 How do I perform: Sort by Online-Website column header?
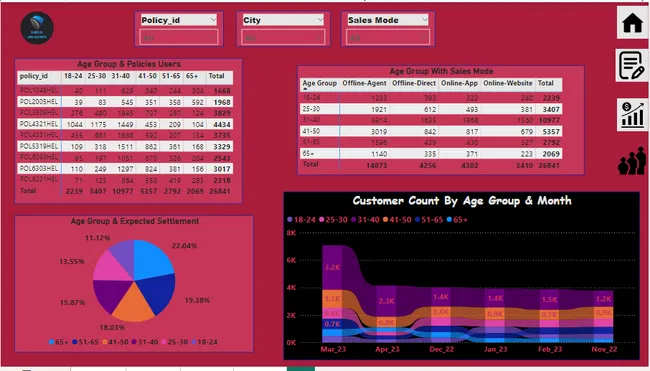[x=508, y=83]
